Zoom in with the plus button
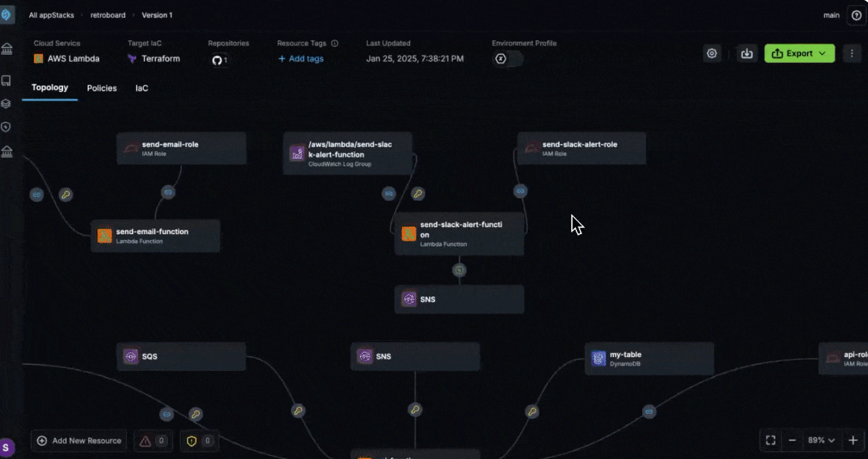This screenshot has height=459, width=868. click(852, 440)
